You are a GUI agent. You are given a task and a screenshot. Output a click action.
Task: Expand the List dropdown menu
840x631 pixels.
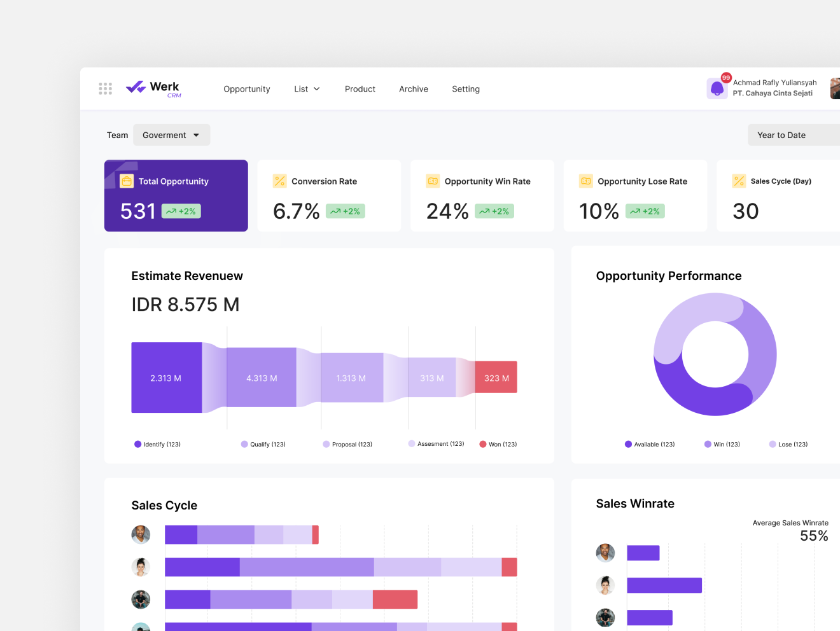(x=307, y=89)
